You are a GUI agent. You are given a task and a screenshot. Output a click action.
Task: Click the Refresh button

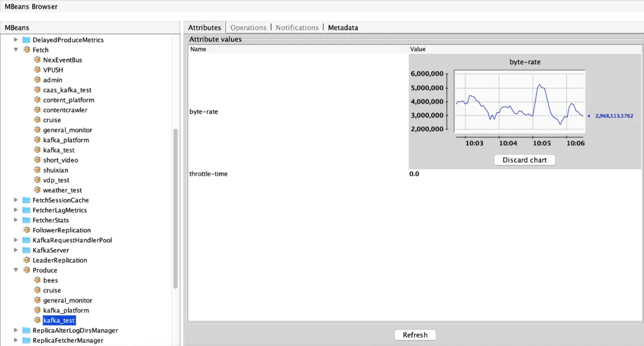pyautogui.click(x=415, y=335)
